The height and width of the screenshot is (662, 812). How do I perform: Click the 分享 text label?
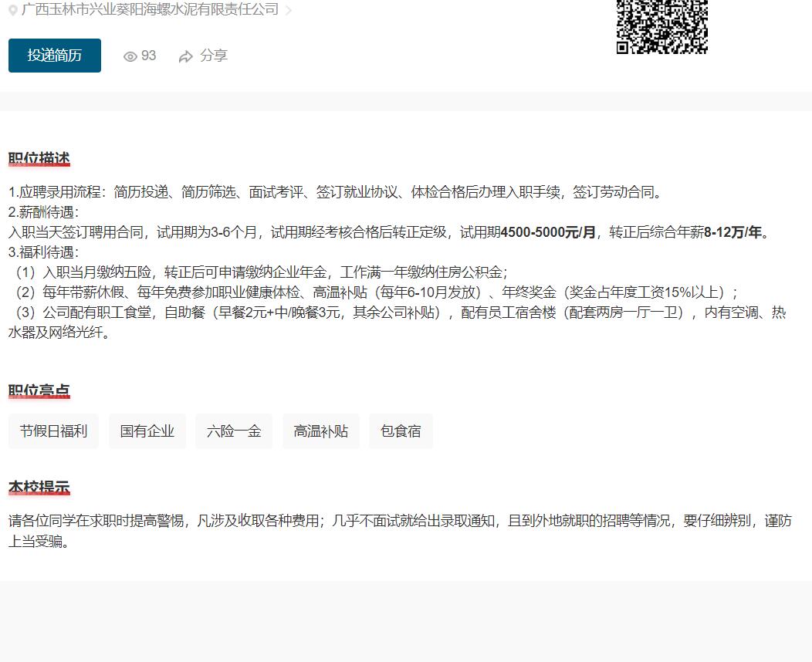[x=214, y=56]
